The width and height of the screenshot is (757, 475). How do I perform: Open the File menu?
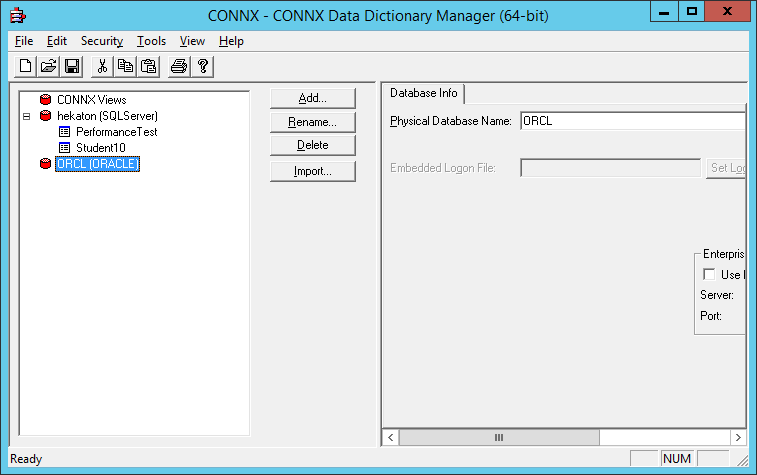(24, 41)
